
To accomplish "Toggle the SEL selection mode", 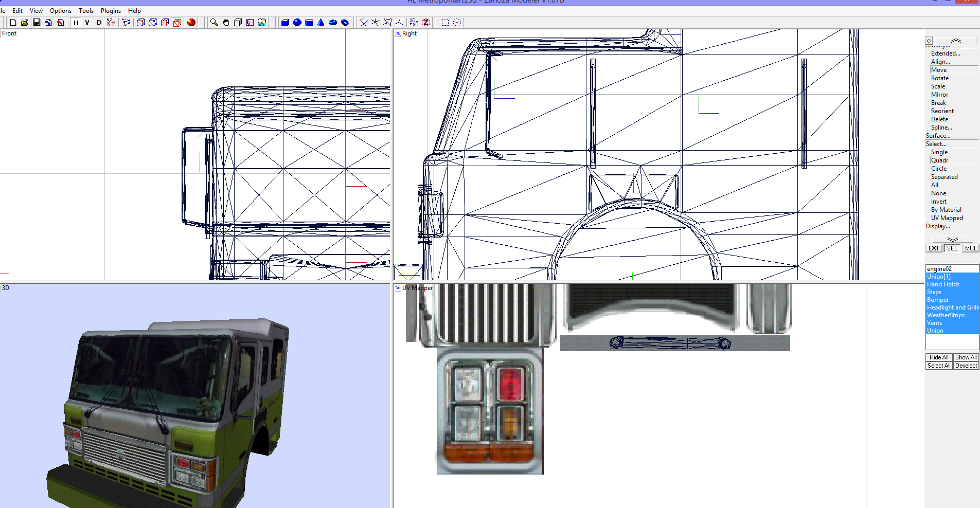I will pos(951,248).
